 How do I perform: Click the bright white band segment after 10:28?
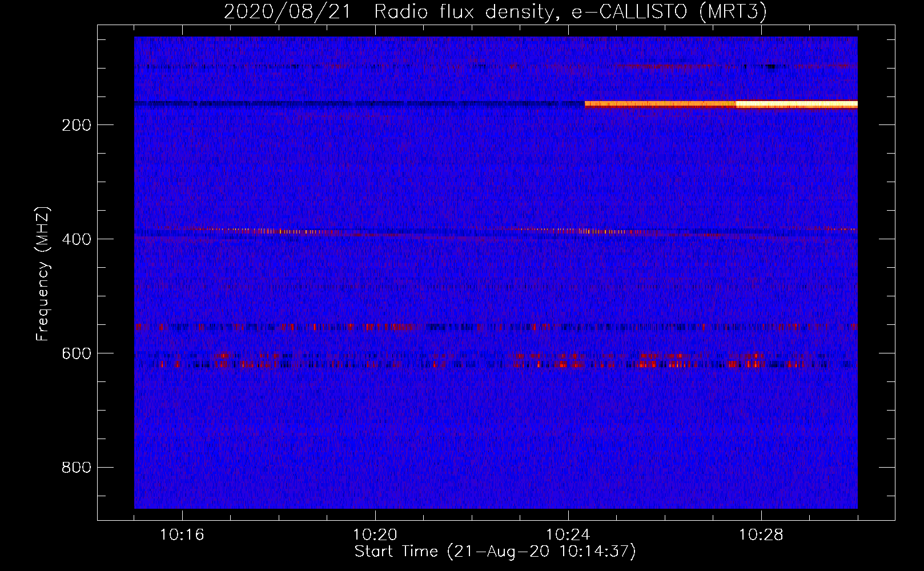click(x=797, y=104)
